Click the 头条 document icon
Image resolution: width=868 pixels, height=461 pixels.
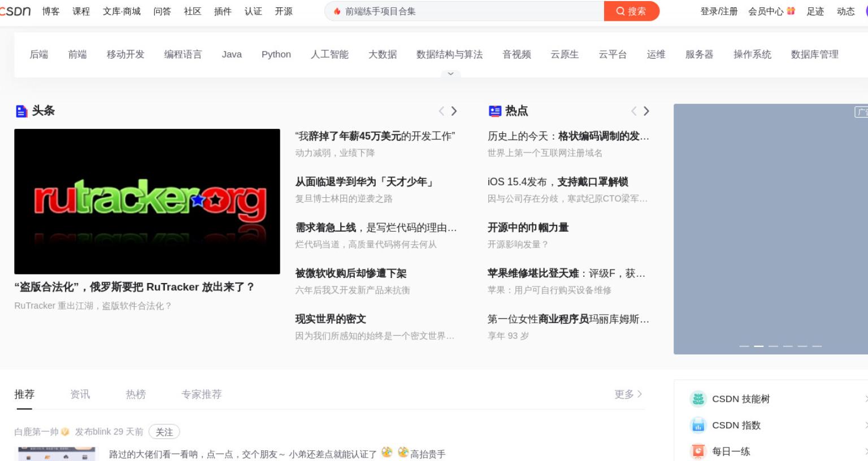[21, 111]
